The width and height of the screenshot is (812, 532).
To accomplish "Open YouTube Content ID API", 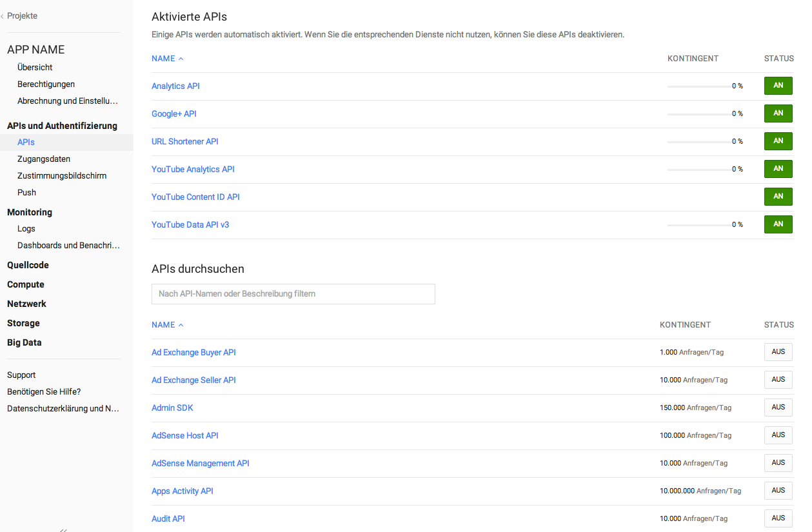I will 195,197.
